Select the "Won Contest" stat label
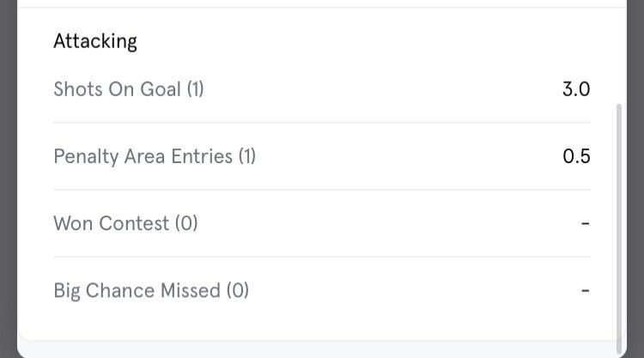Screen dimensions: 644x358 (x=111, y=223)
